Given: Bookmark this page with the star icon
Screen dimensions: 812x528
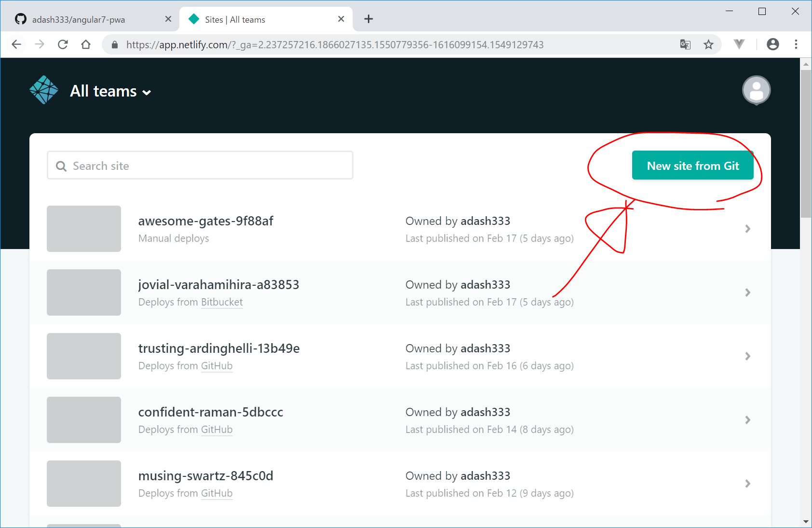Looking at the screenshot, I should [708, 44].
